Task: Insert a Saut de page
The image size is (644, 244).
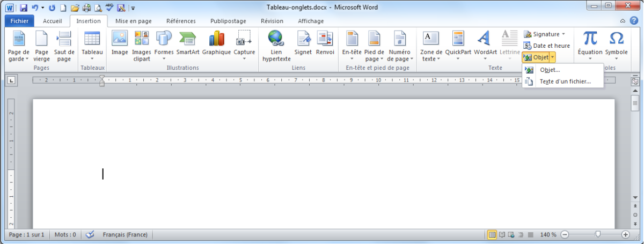Action: (64, 46)
